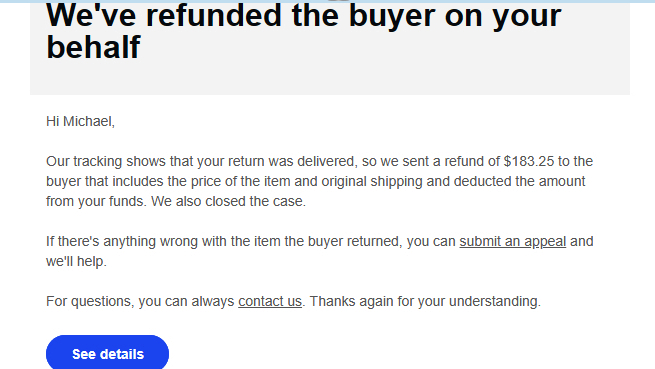This screenshot has width=655, height=369.
Task: Open the 'submit an appeal' link
Action: tap(513, 242)
